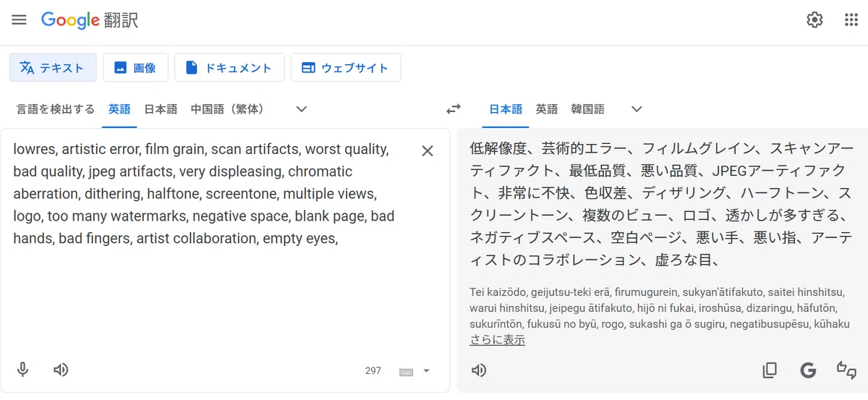Open the rate translation feedback icon
This screenshot has height=400, width=868.
[846, 370]
